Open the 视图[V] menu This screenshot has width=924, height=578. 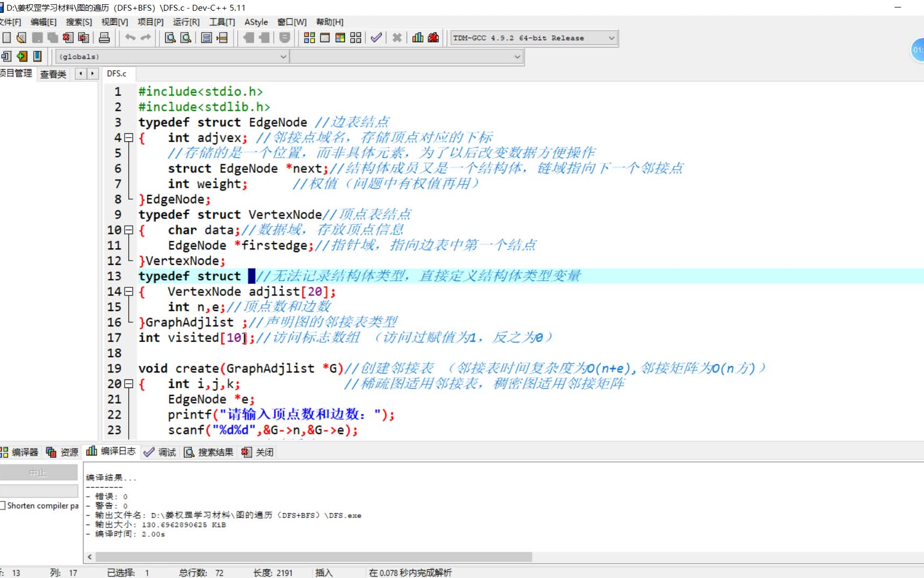tap(115, 22)
